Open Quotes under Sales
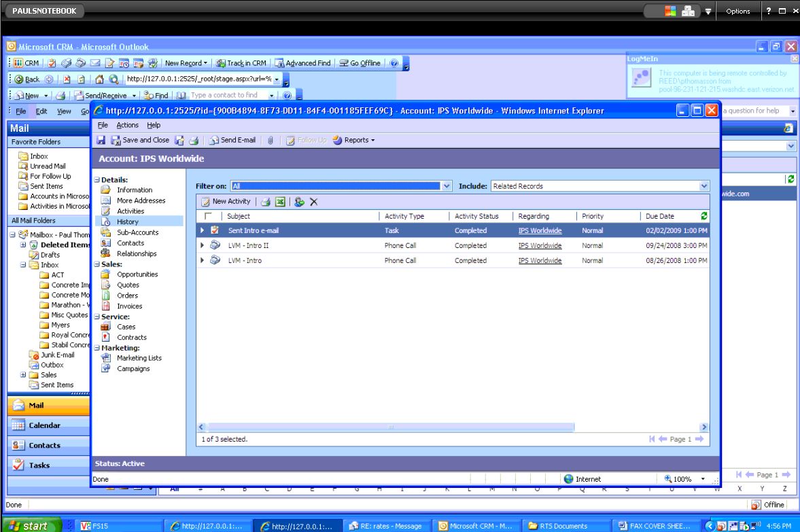Screen dimensions: 800x532 (x=128, y=285)
